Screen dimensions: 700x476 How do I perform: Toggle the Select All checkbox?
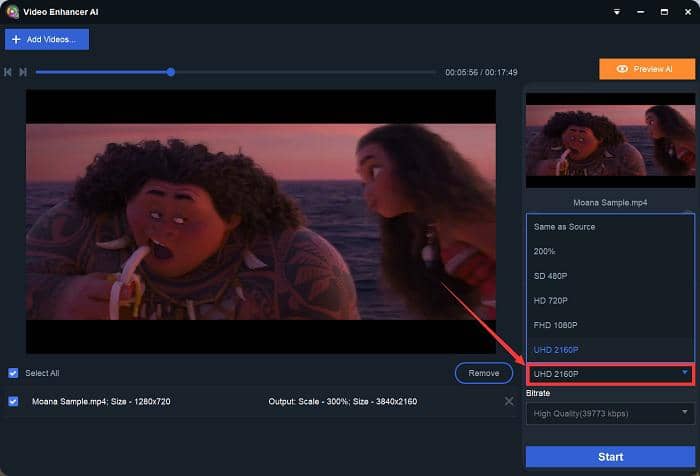(13, 373)
